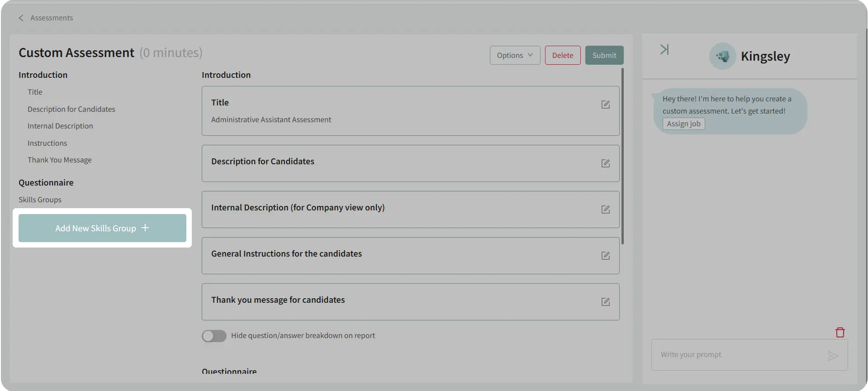Click edit icon for Description for Candidates
Image resolution: width=868 pixels, height=391 pixels.
[605, 163]
